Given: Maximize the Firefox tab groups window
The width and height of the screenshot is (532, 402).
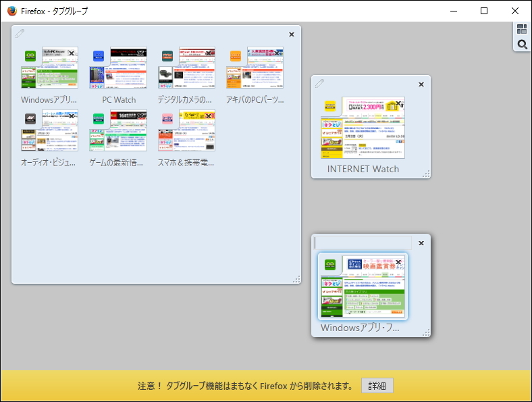Looking at the screenshot, I should 484,11.
